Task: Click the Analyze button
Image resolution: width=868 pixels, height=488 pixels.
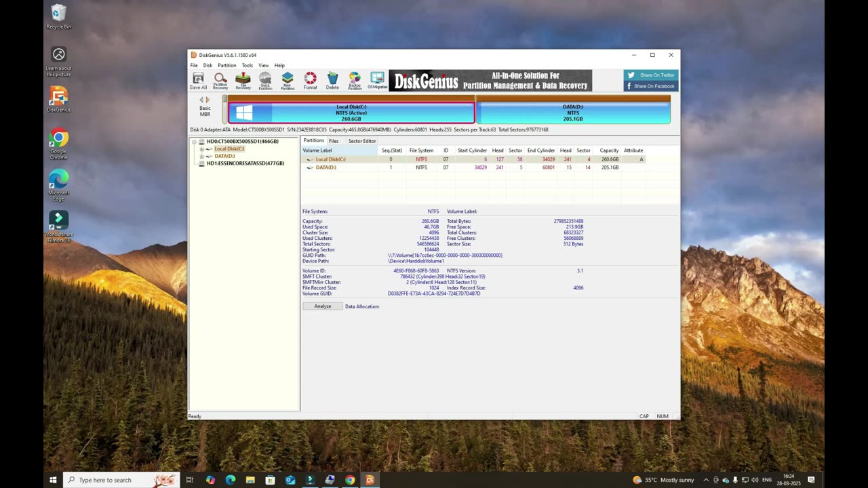Action: [x=323, y=306]
